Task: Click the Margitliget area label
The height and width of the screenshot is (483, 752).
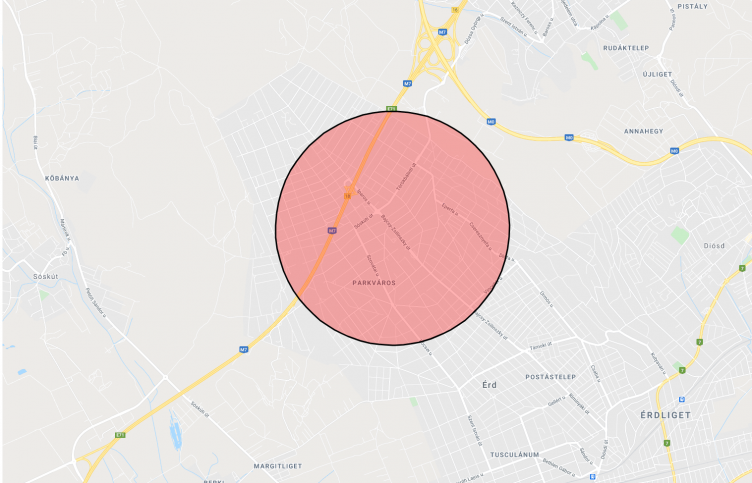Action: pyautogui.click(x=278, y=466)
